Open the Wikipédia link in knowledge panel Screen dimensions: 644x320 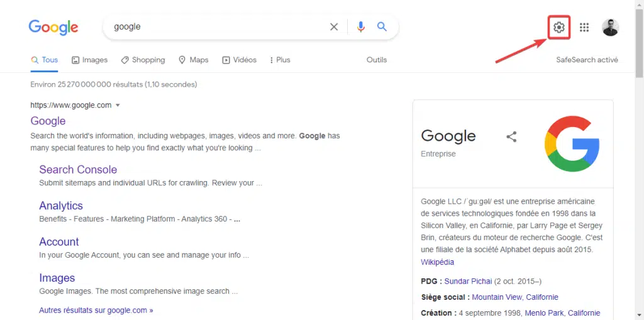pyautogui.click(x=438, y=262)
